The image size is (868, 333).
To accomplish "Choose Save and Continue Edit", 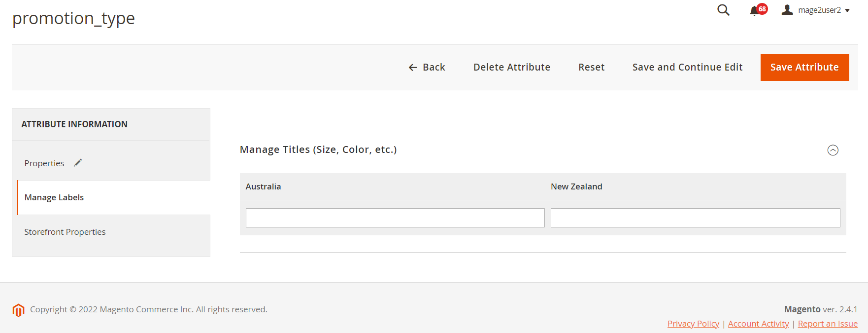I will point(687,67).
